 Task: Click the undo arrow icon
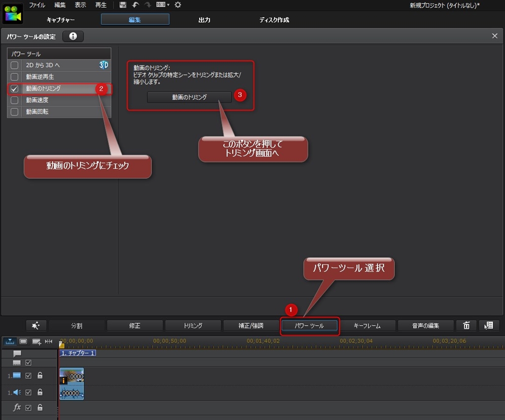pos(136,5)
